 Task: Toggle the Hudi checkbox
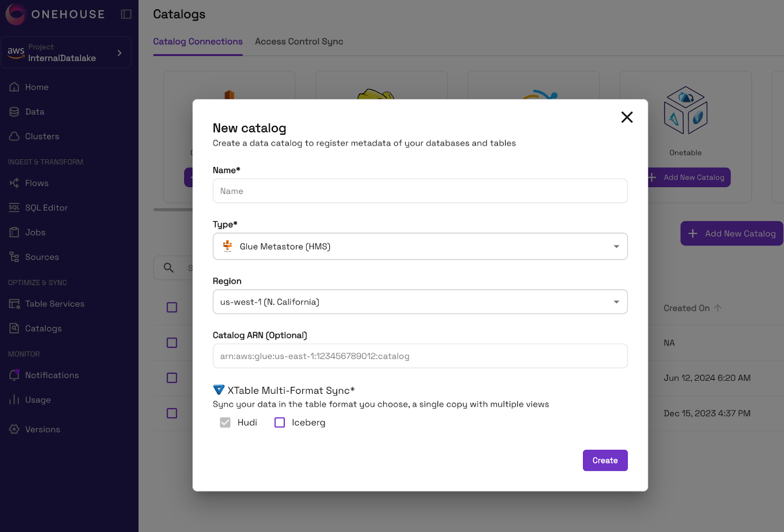click(225, 422)
